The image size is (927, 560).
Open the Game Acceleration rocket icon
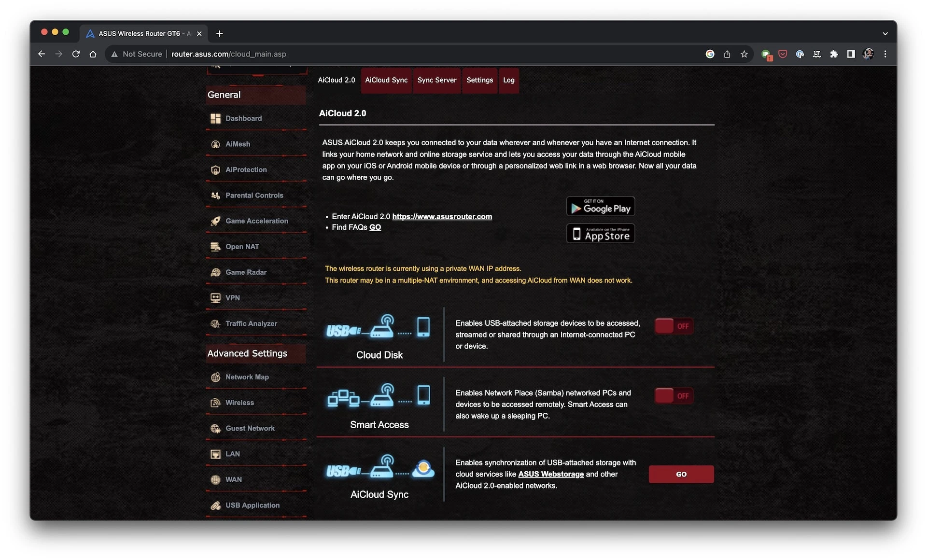tap(215, 221)
